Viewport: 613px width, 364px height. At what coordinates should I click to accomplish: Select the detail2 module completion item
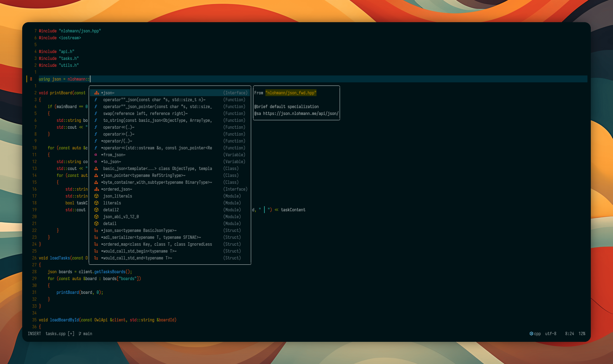[111, 210]
